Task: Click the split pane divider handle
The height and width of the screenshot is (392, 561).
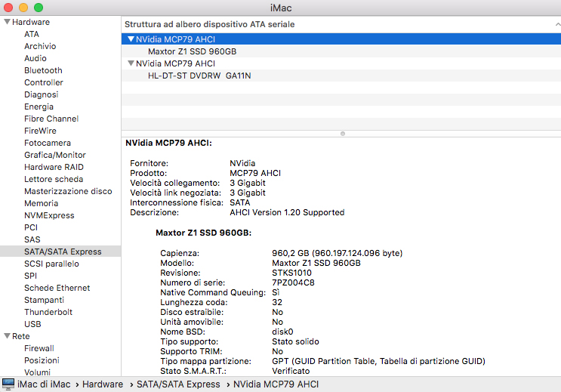Action: (x=343, y=134)
